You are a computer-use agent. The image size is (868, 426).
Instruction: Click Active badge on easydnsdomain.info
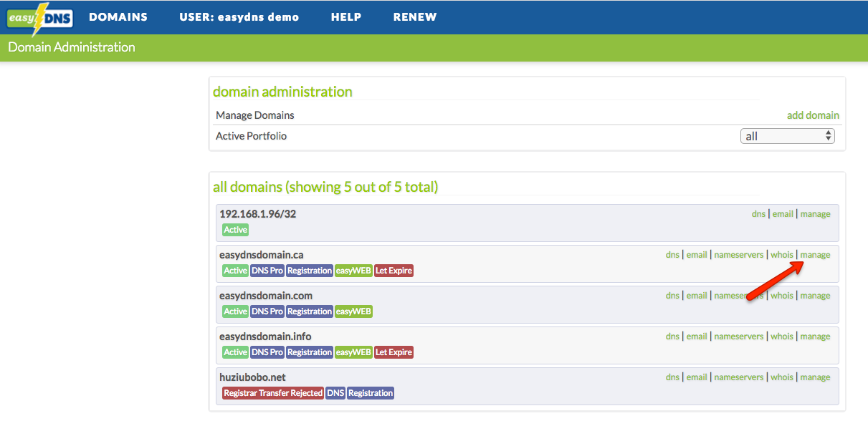tap(235, 352)
